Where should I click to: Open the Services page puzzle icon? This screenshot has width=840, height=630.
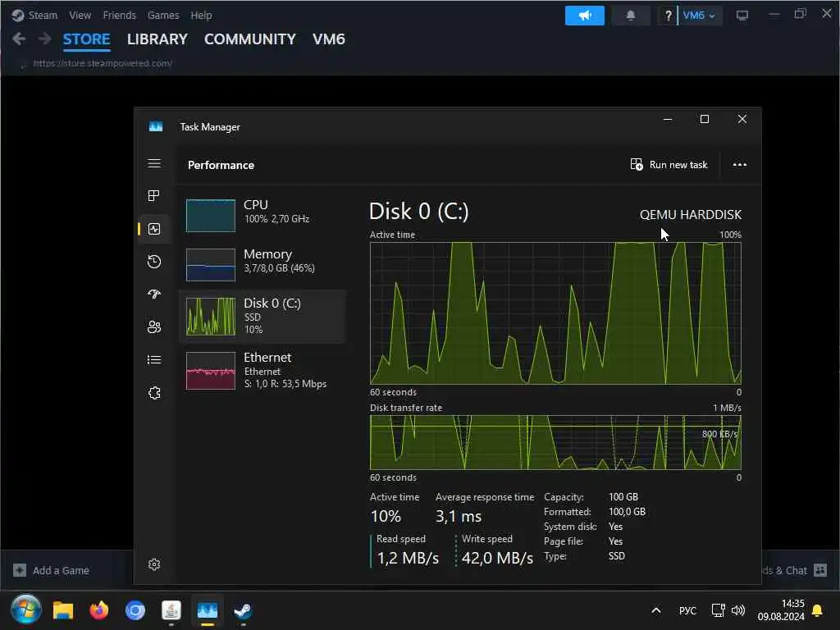point(154,393)
